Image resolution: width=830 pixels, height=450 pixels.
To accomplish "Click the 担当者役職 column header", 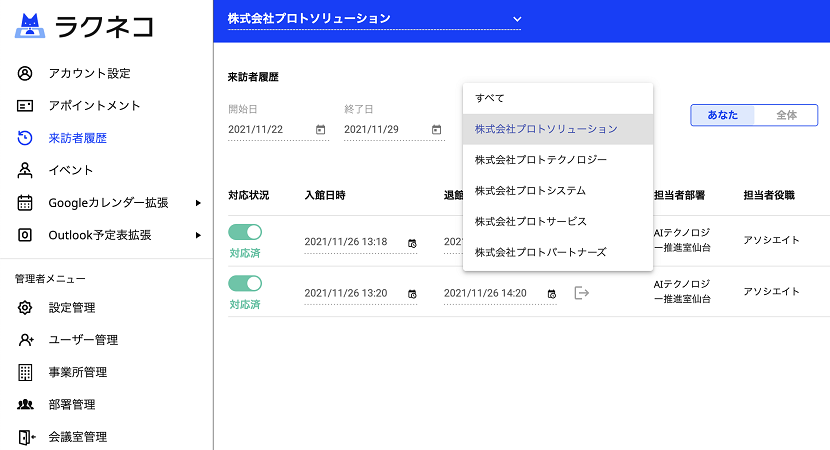I will (x=769, y=195).
